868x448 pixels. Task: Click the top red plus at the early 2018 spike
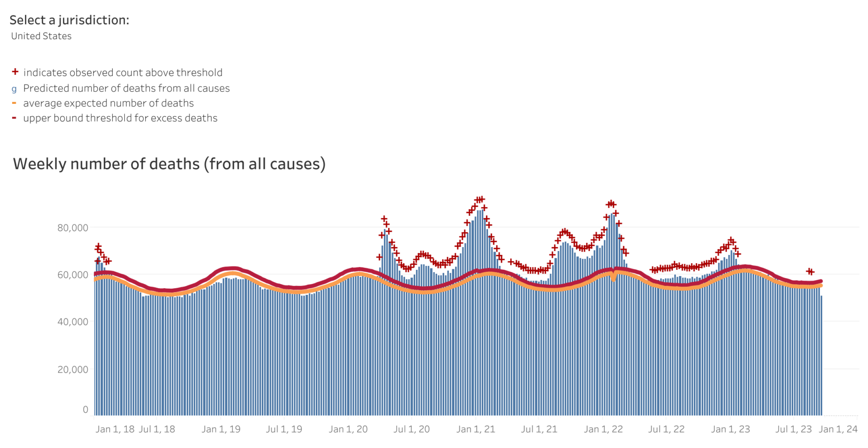pyautogui.click(x=98, y=247)
